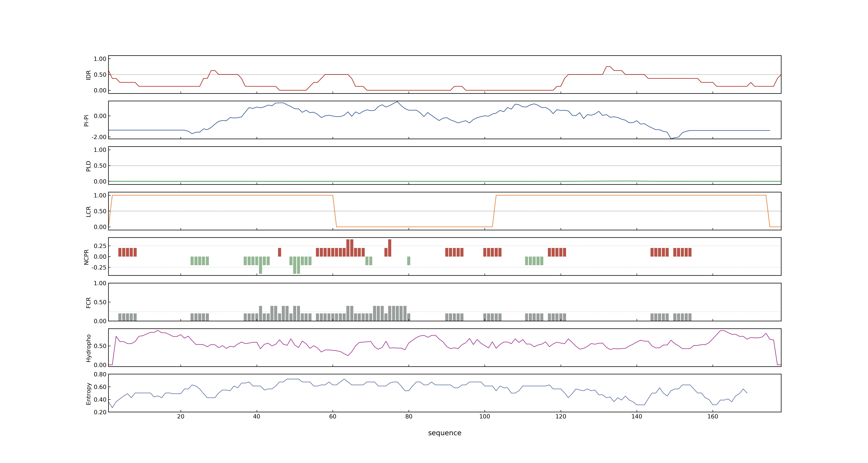This screenshot has height=463, width=868.
Task: Click the NCPR y-axis label
Action: [86, 257]
